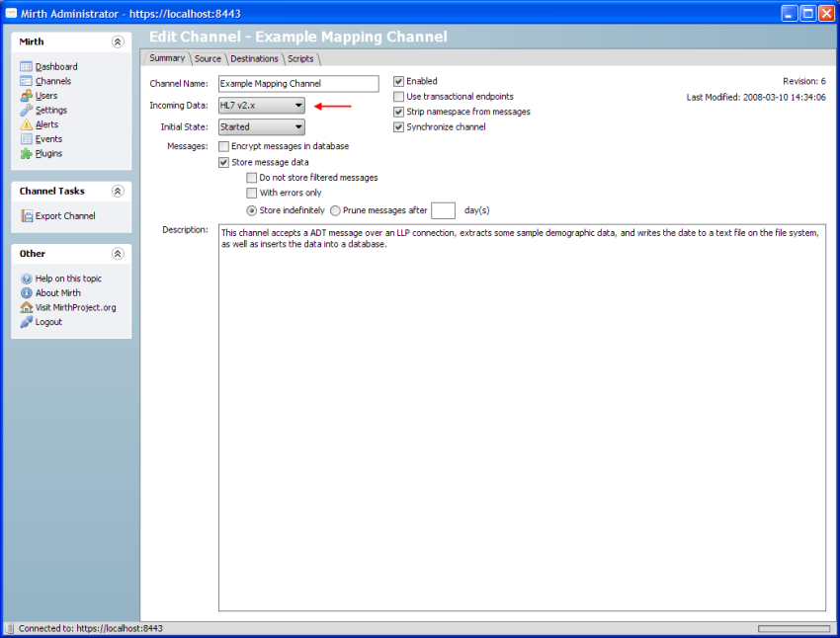This screenshot has width=840, height=638.
Task: Select Prune messages after option
Action: (334, 210)
